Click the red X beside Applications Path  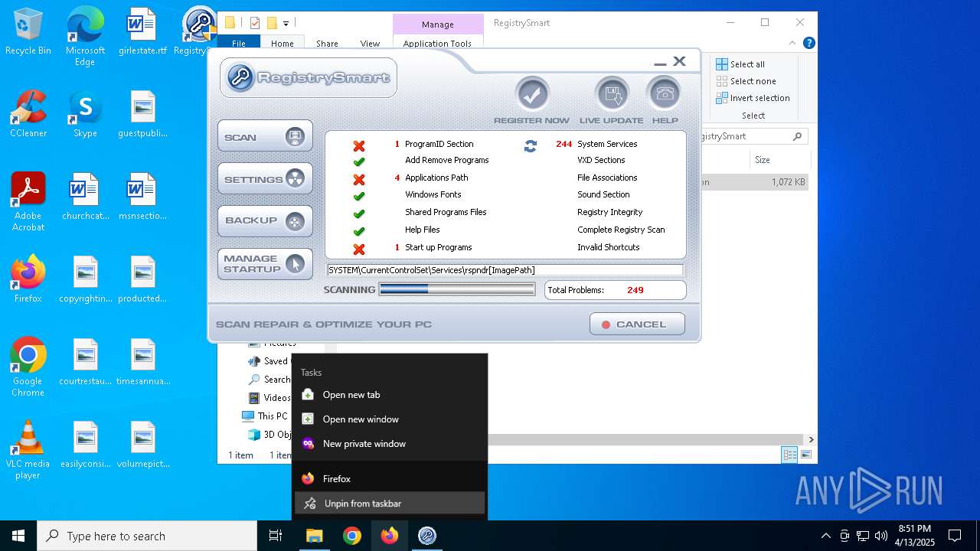coord(358,179)
